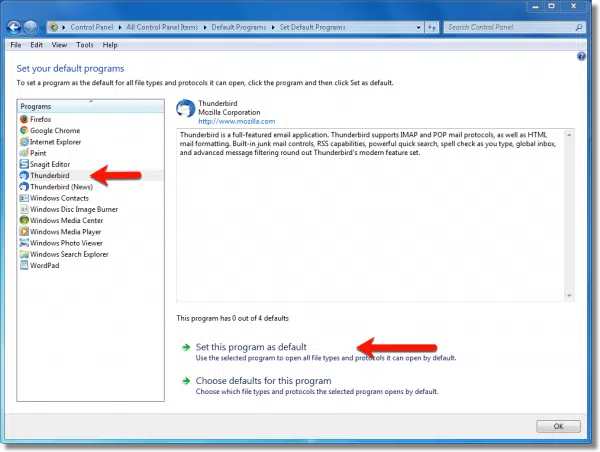Click the OK button
This screenshot has height=452, width=600.
[x=558, y=426]
